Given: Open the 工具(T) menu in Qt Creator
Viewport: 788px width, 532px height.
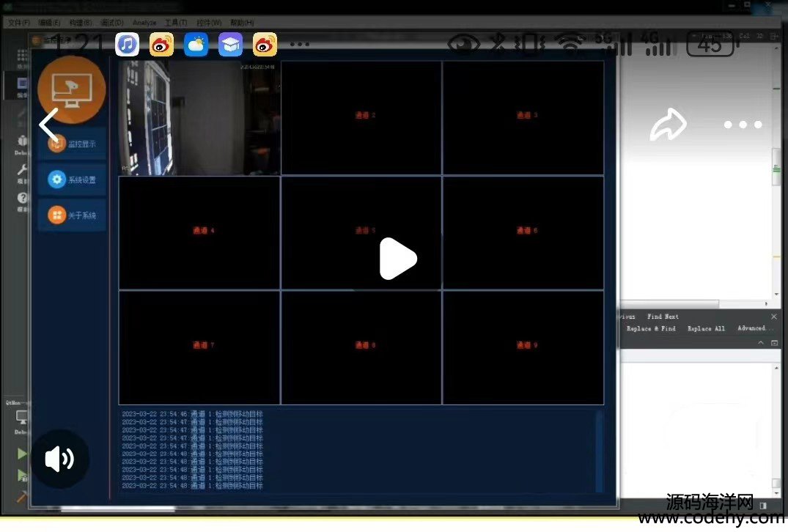Looking at the screenshot, I should pyautogui.click(x=176, y=23).
